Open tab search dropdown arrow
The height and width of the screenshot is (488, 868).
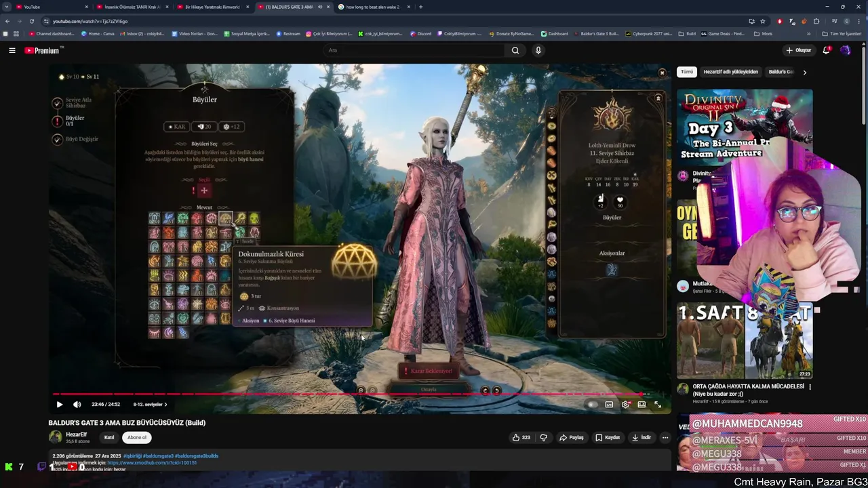pyautogui.click(x=7, y=7)
